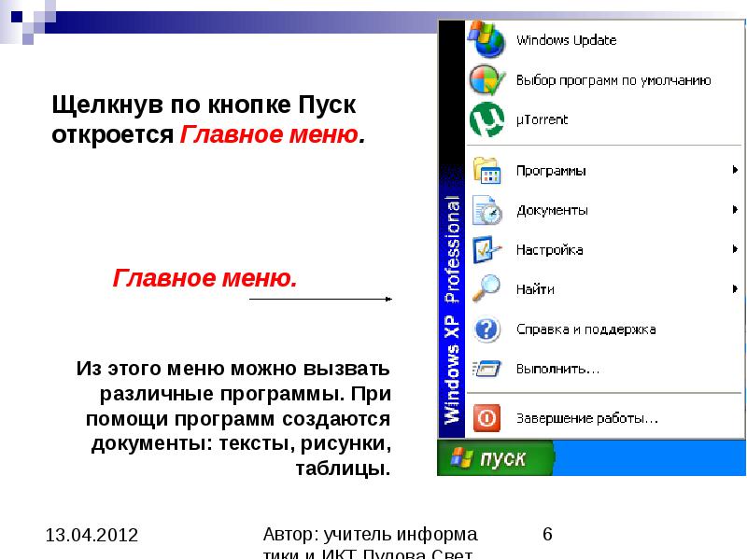
Task: Expand the Программы submenu arrow
Action: pyautogui.click(x=736, y=171)
